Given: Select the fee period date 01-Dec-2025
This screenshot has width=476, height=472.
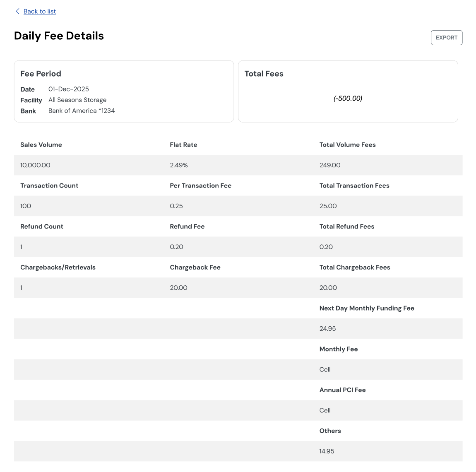Looking at the screenshot, I should (x=69, y=89).
